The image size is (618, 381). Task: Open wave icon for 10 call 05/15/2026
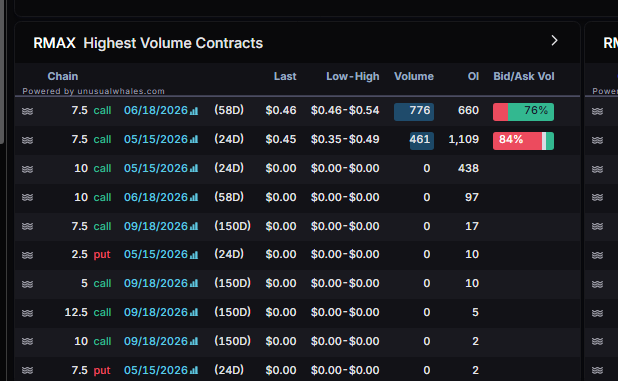(x=27, y=169)
